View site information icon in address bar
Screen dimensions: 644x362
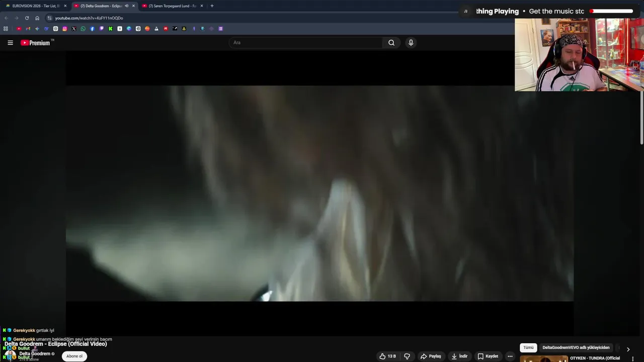coord(49,18)
